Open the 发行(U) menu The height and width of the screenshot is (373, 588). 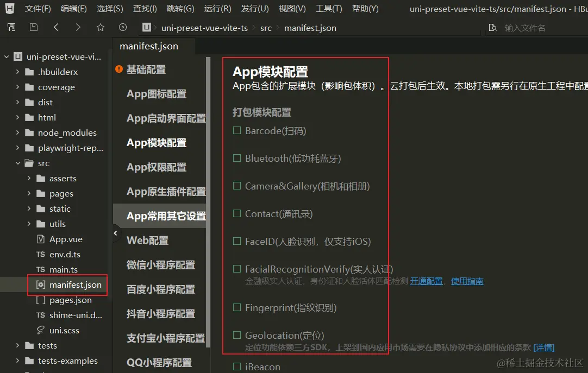pos(255,9)
